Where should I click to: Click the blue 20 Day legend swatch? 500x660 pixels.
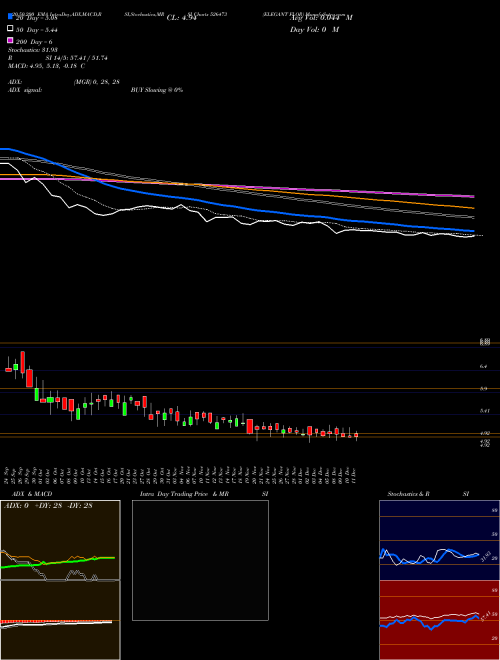point(10,17)
